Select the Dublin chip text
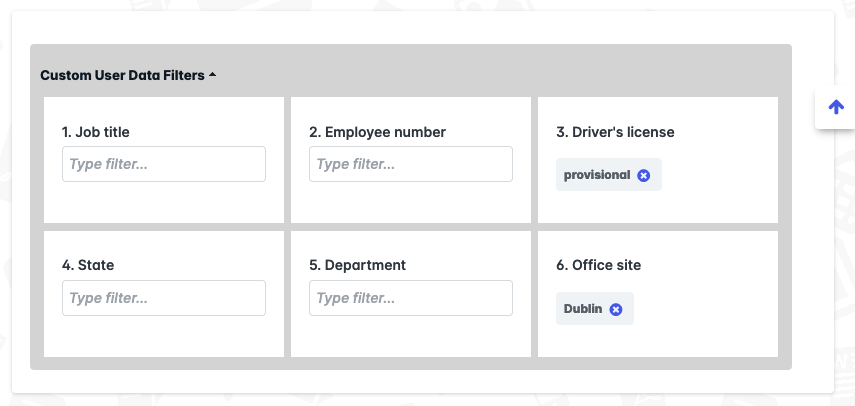This screenshot has height=406, width=855. pos(583,309)
